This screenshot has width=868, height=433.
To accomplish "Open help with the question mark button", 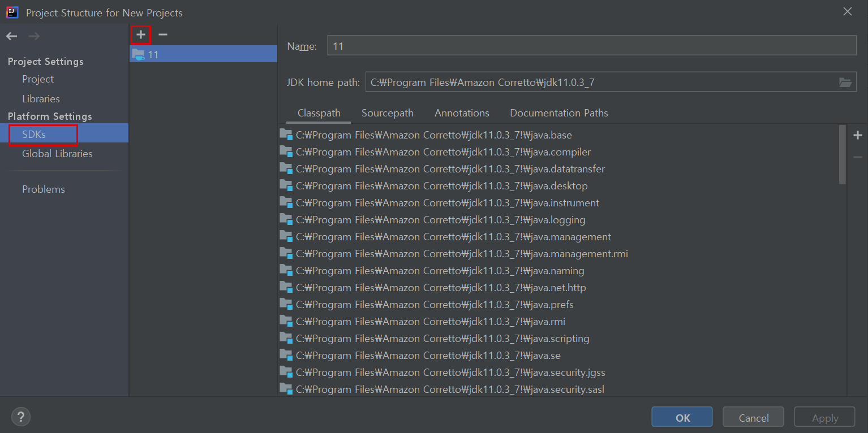I will [x=21, y=417].
